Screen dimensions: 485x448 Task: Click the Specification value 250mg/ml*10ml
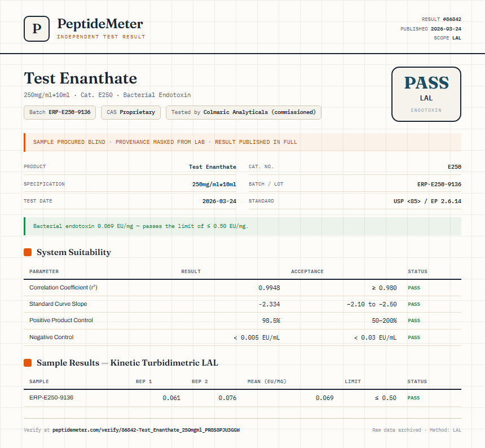pyautogui.click(x=214, y=184)
